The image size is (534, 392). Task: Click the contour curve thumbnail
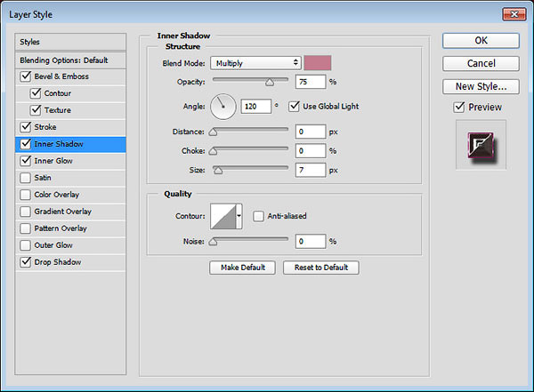tap(223, 216)
